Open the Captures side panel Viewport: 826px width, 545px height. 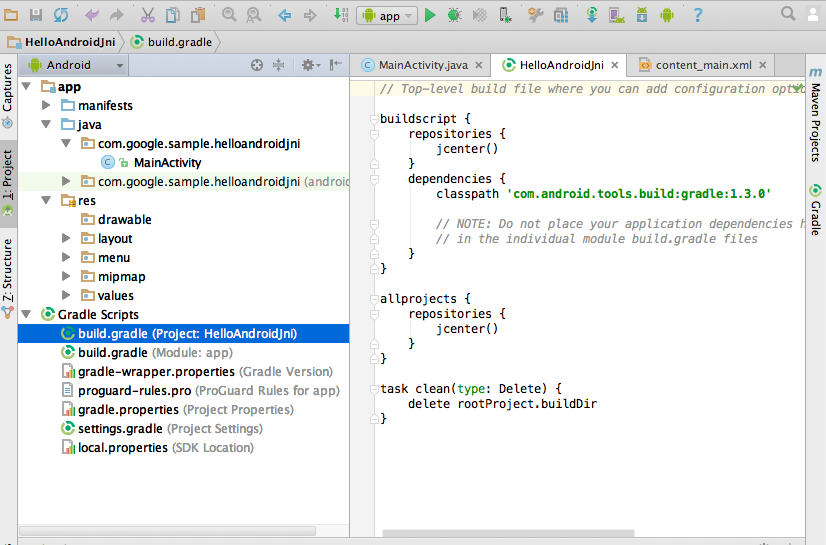click(7, 95)
